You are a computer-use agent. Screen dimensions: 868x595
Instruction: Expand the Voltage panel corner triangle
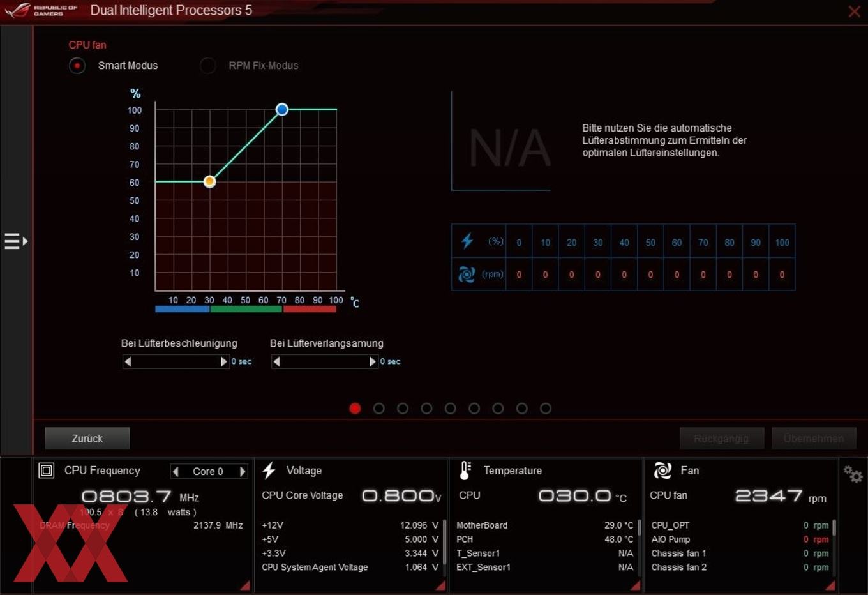tap(440, 585)
